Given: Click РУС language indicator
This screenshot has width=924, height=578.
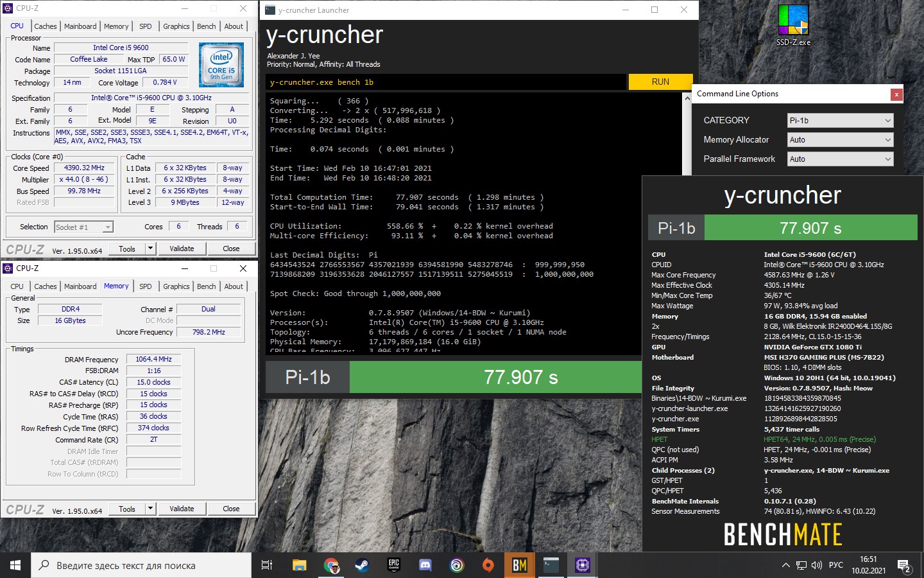Looking at the screenshot, I should (x=836, y=565).
